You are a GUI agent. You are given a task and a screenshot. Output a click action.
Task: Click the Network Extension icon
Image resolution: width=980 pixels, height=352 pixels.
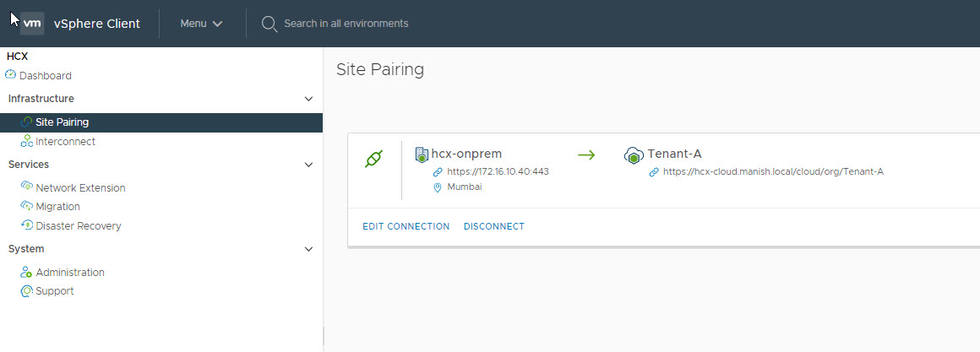click(26, 187)
